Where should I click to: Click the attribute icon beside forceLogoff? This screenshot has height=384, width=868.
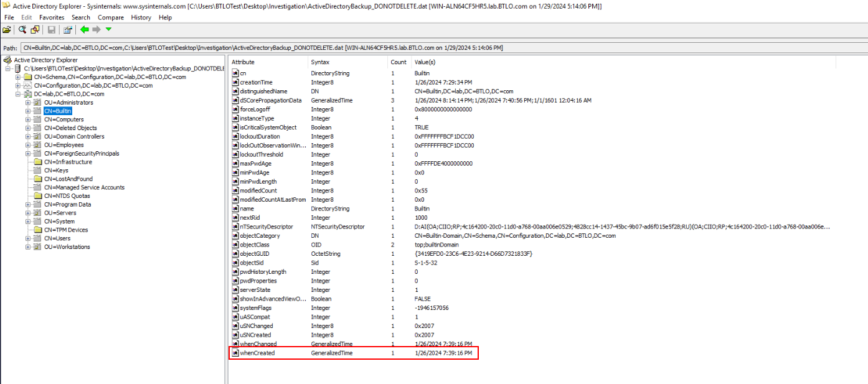tap(235, 110)
